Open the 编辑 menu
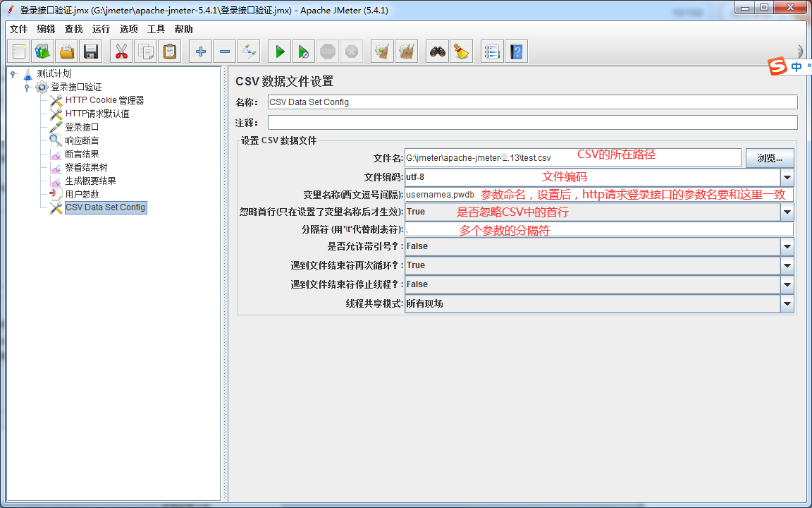 coord(46,29)
